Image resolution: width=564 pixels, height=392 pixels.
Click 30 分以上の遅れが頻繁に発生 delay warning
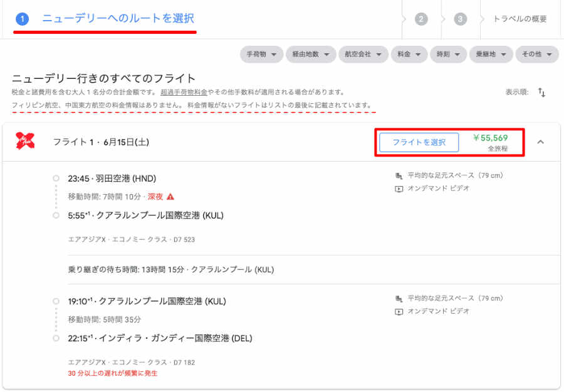tap(113, 374)
